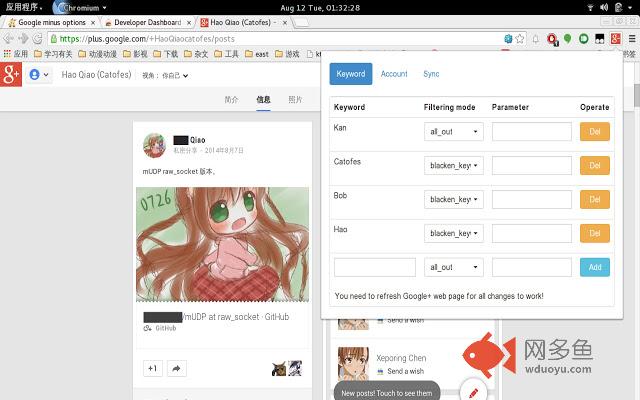Switch to Google minus options browser tab
The width and height of the screenshot is (640, 400).
pos(52,22)
